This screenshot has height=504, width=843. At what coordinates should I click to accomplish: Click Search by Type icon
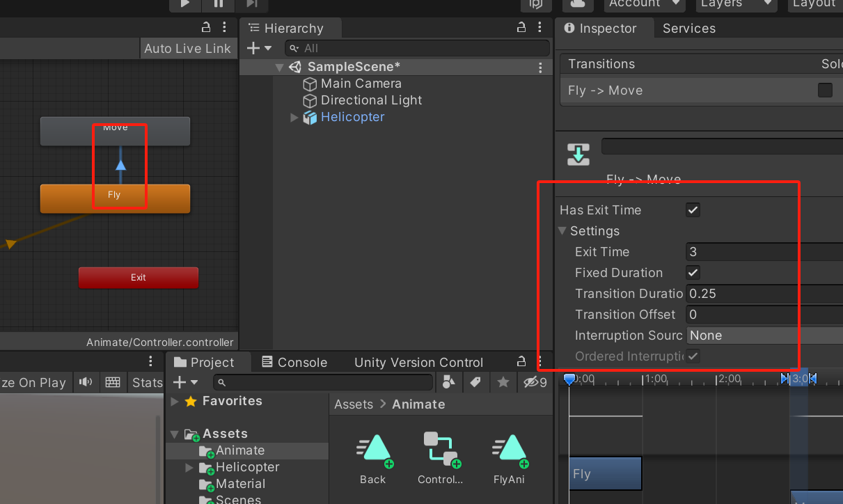(449, 382)
